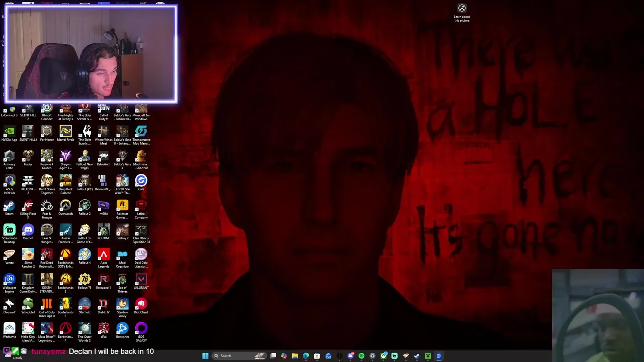Viewport: 644px width, 362px height.
Task: Click the Mod Organizer desktop shortcut
Action: 122,258
